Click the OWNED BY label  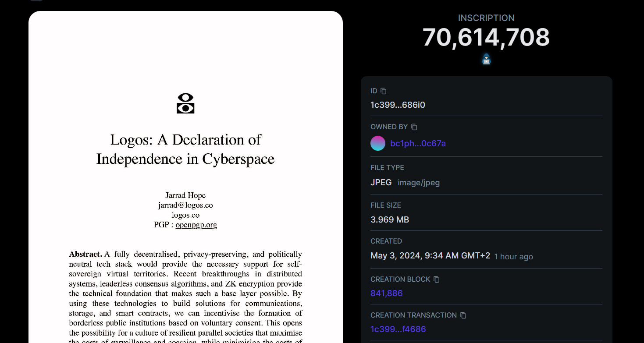pos(389,127)
